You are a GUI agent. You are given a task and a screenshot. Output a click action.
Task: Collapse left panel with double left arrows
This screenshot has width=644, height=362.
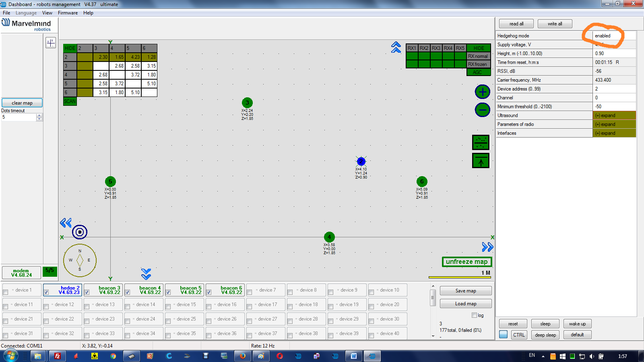coord(66,223)
